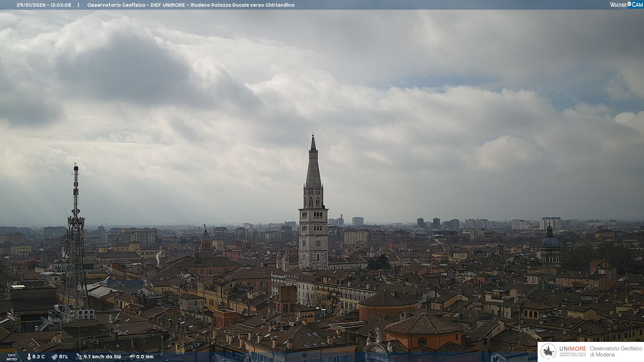Click the UNIMORE red and gray wordmark
The height and width of the screenshot is (362, 644).
[573, 349]
